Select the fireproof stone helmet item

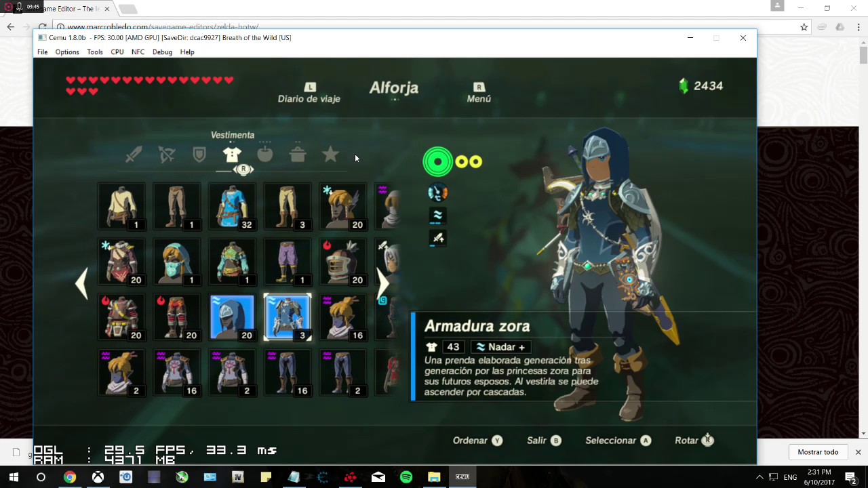pyautogui.click(x=343, y=262)
